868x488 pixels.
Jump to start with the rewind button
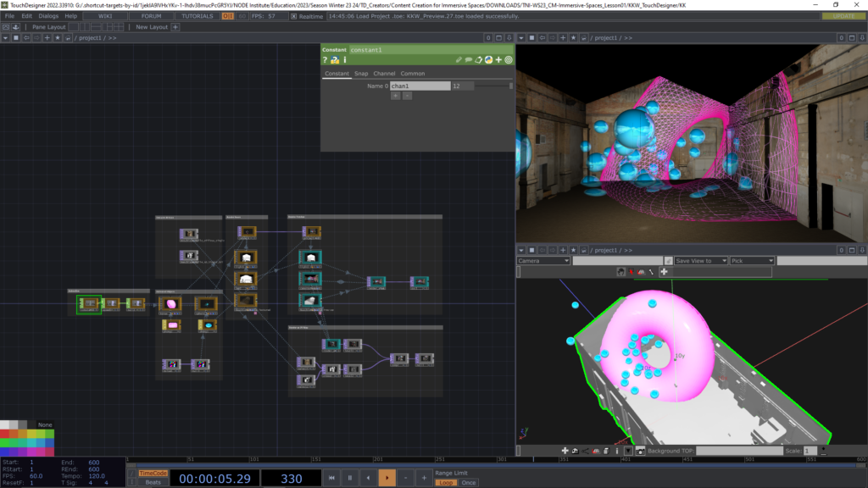332,479
